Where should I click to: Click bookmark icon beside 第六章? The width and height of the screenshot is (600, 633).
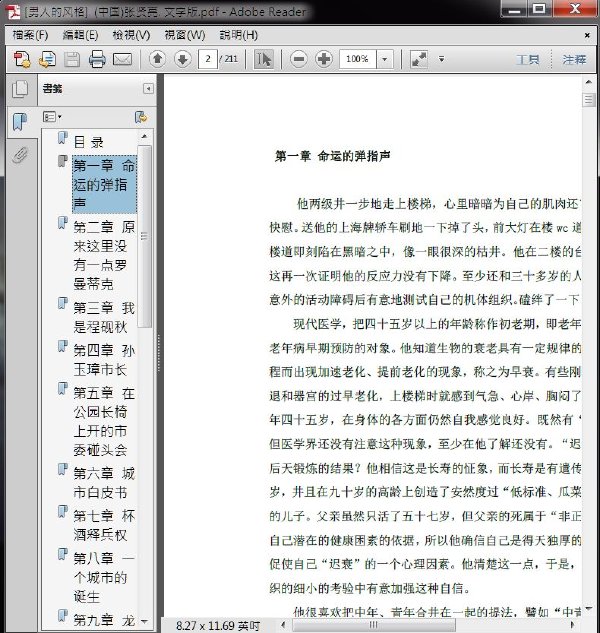coord(62,469)
